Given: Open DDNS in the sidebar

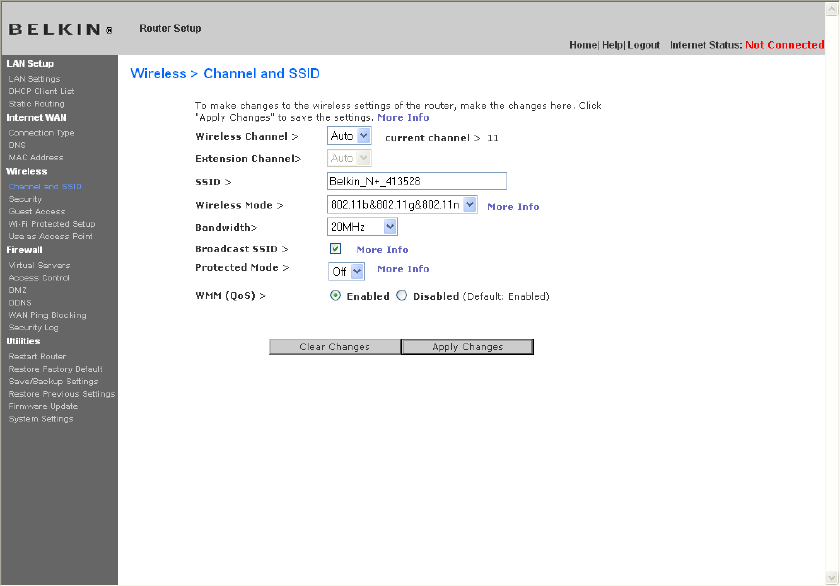Looking at the screenshot, I should click(20, 303).
